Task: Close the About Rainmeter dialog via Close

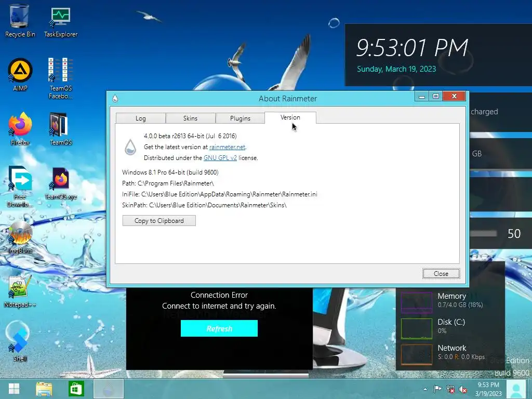Action: 441,273
